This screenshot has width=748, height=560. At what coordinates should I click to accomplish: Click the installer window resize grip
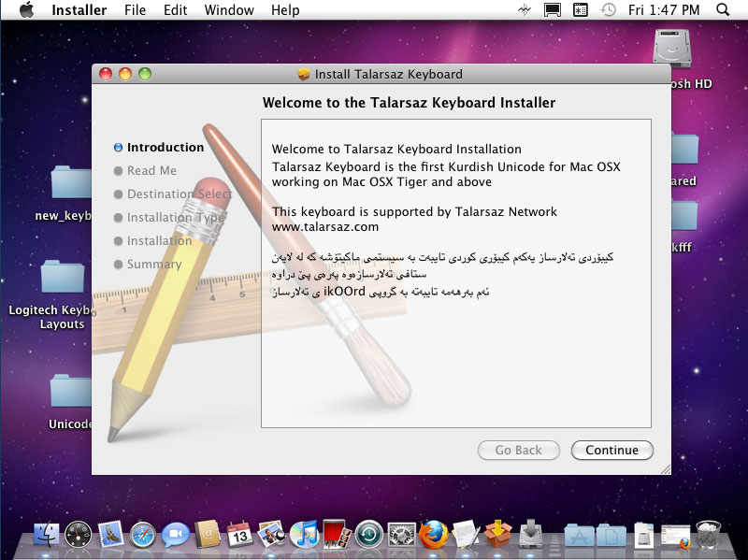[x=666, y=469]
